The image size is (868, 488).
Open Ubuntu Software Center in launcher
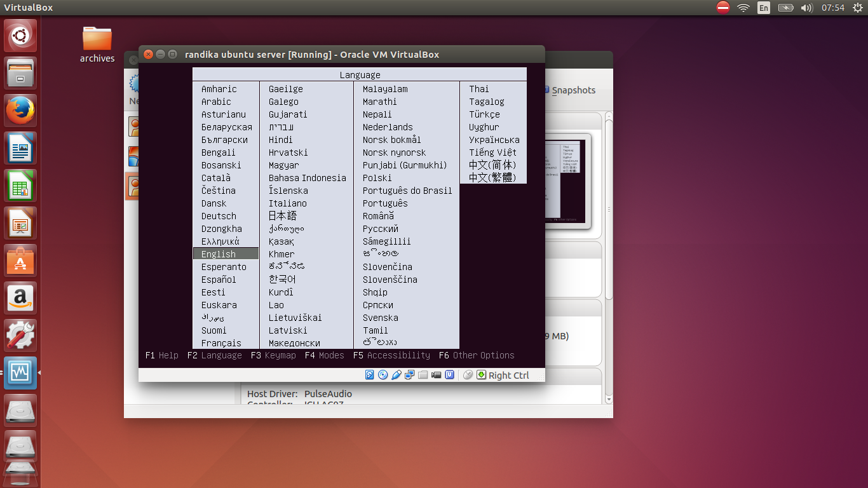point(20,261)
